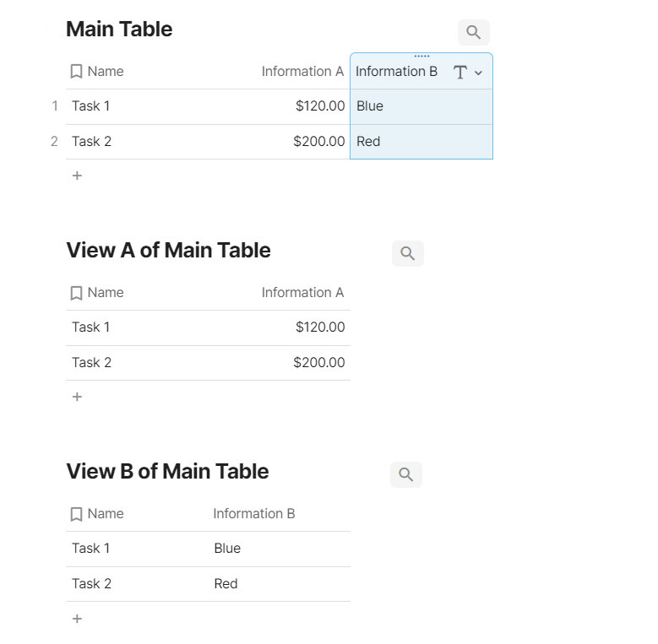The height and width of the screenshot is (644, 658).
Task: Search within View A of Main Table
Action: (x=407, y=253)
